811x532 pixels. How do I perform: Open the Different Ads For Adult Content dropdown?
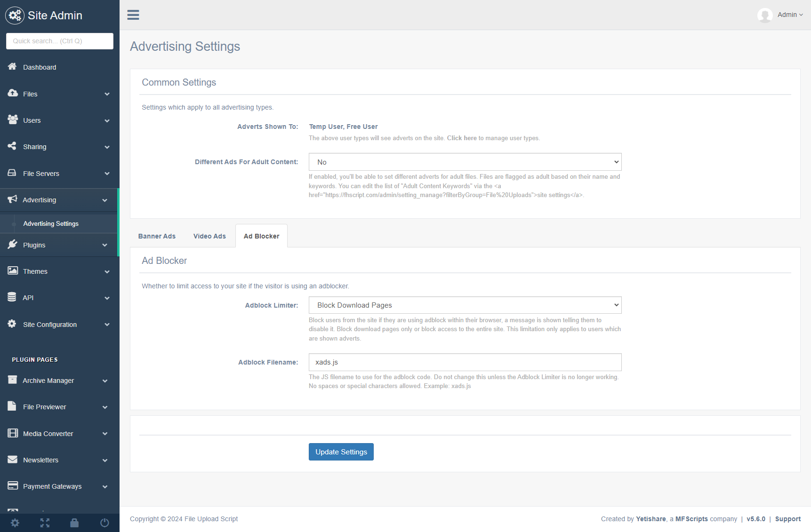pyautogui.click(x=465, y=162)
